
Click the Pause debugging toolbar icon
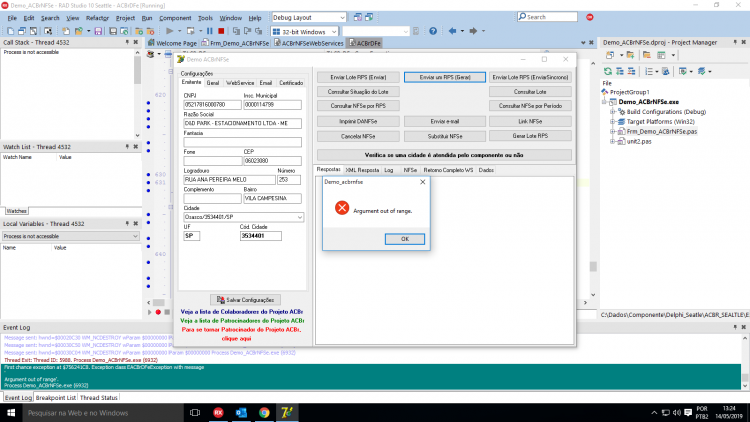point(210,31)
